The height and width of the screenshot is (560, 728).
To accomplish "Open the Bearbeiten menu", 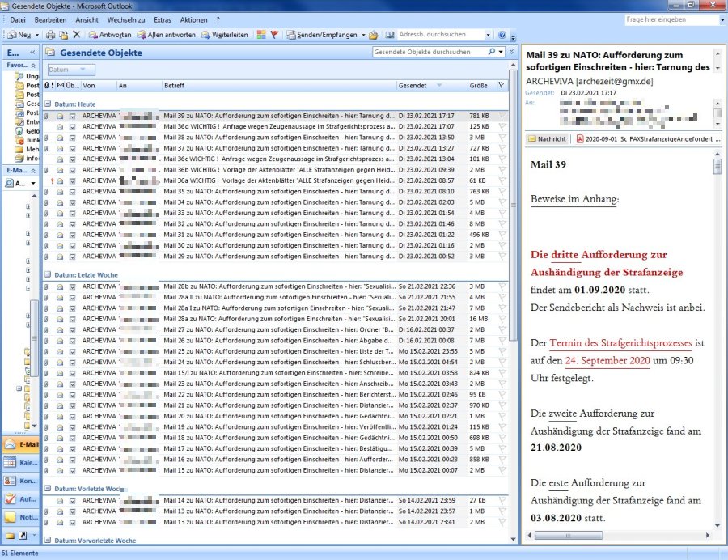I will pos(50,20).
